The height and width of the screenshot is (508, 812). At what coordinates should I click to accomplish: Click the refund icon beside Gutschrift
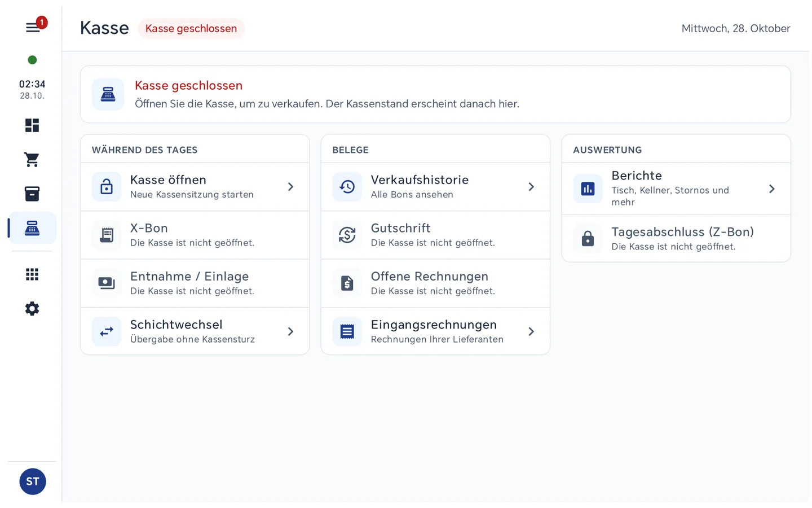(347, 235)
